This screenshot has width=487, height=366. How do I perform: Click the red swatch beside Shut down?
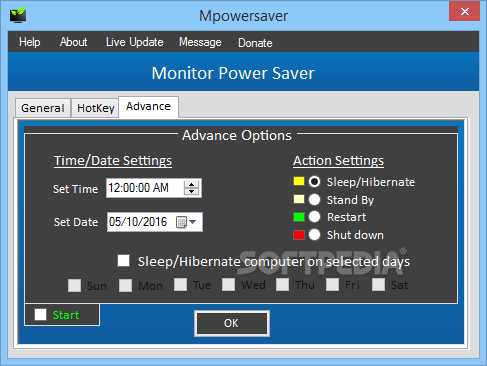tap(299, 235)
